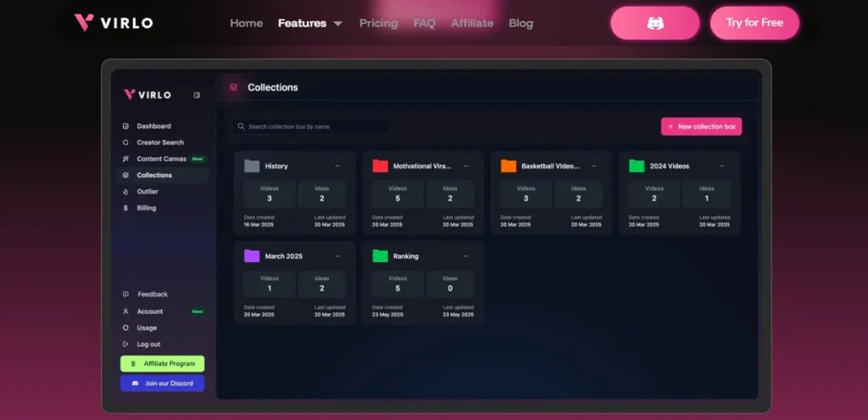Go to Home in top navigation

tap(247, 23)
